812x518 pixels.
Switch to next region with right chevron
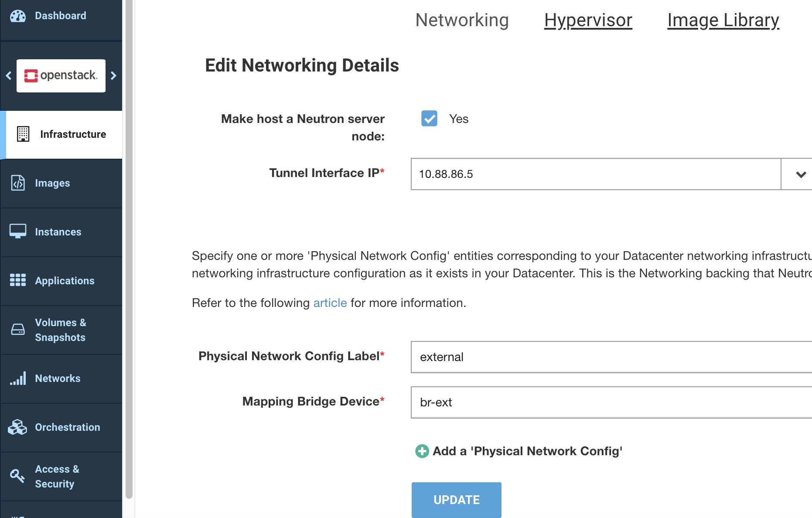pyautogui.click(x=114, y=75)
